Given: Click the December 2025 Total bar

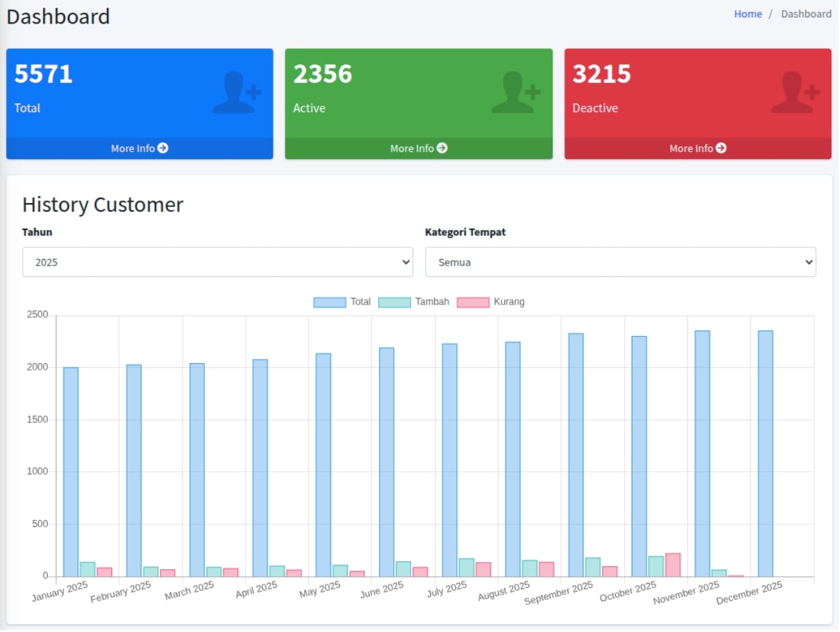Looking at the screenshot, I should point(765,454).
